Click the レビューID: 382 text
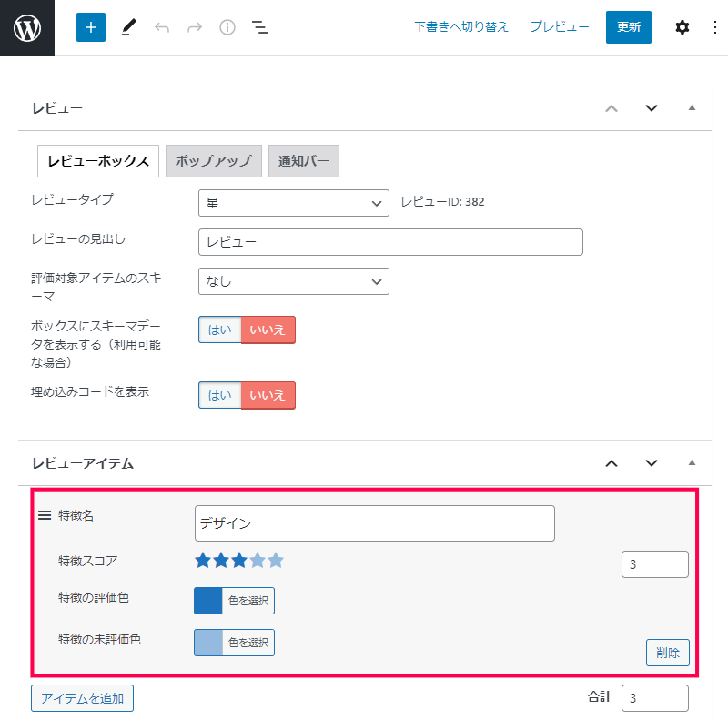Image resolution: width=728 pixels, height=720 pixels. coord(442,202)
